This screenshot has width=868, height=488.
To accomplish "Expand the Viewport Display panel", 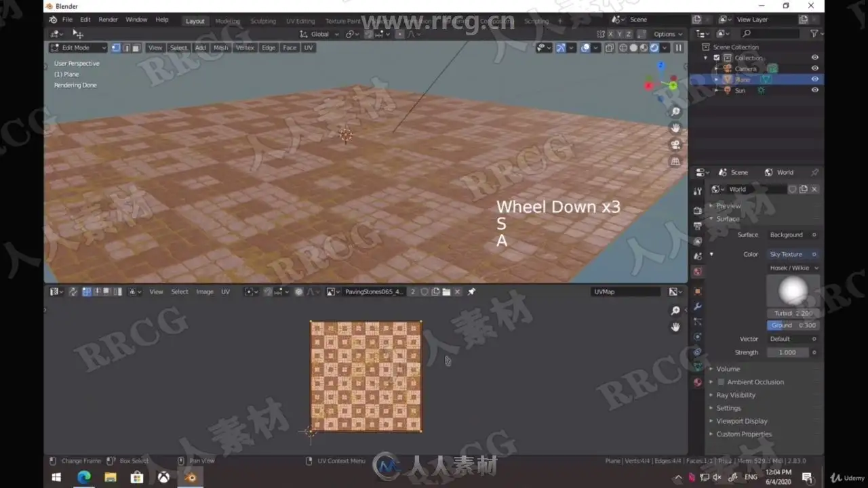I will 741,421.
